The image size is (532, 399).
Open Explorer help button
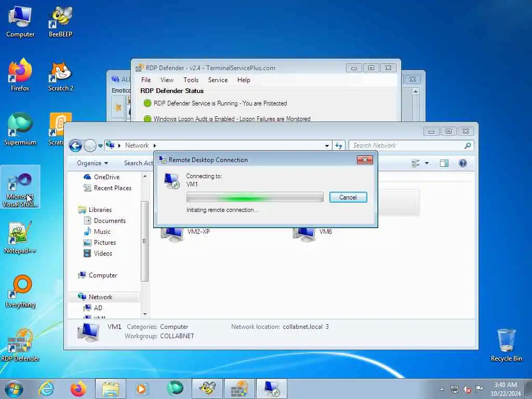pos(463,163)
